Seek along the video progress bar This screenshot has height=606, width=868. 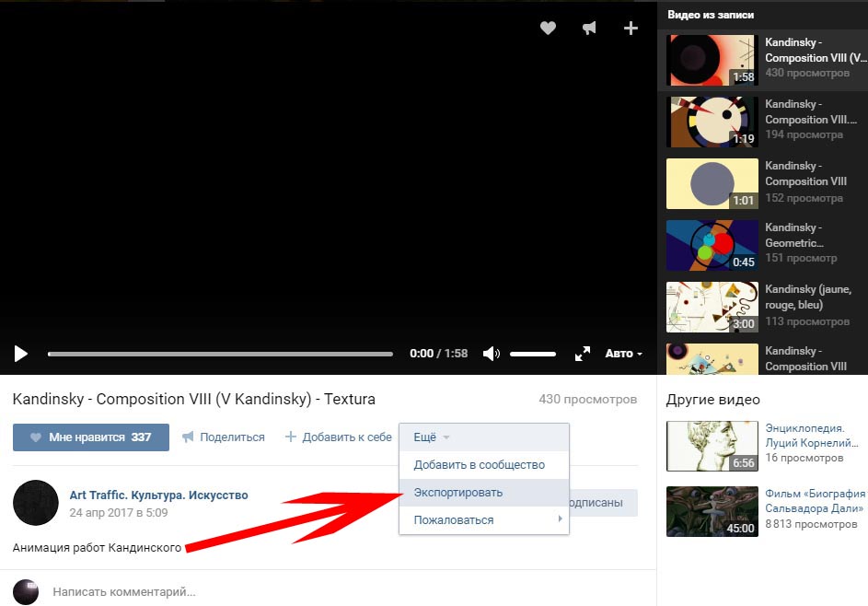point(220,354)
